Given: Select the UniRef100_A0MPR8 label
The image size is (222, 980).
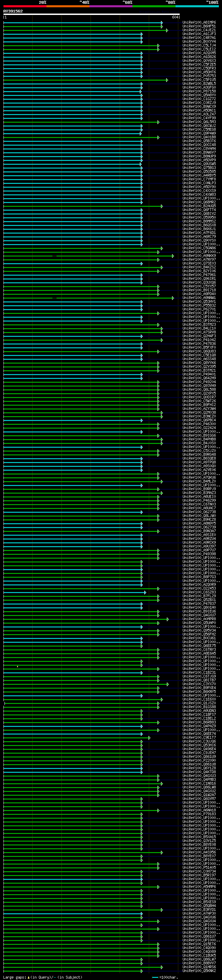Looking at the screenshot, I should click(x=199, y=619).
